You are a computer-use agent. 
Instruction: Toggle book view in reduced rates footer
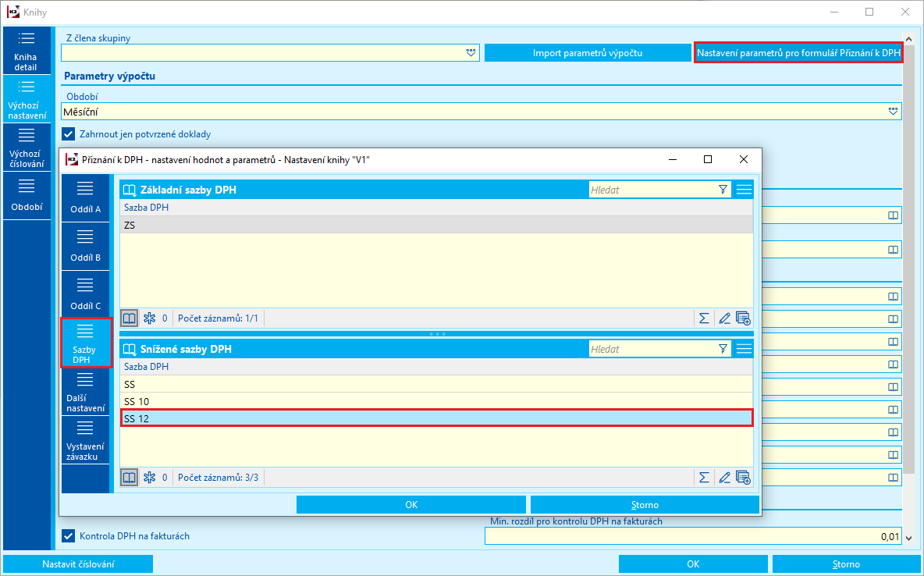129,478
